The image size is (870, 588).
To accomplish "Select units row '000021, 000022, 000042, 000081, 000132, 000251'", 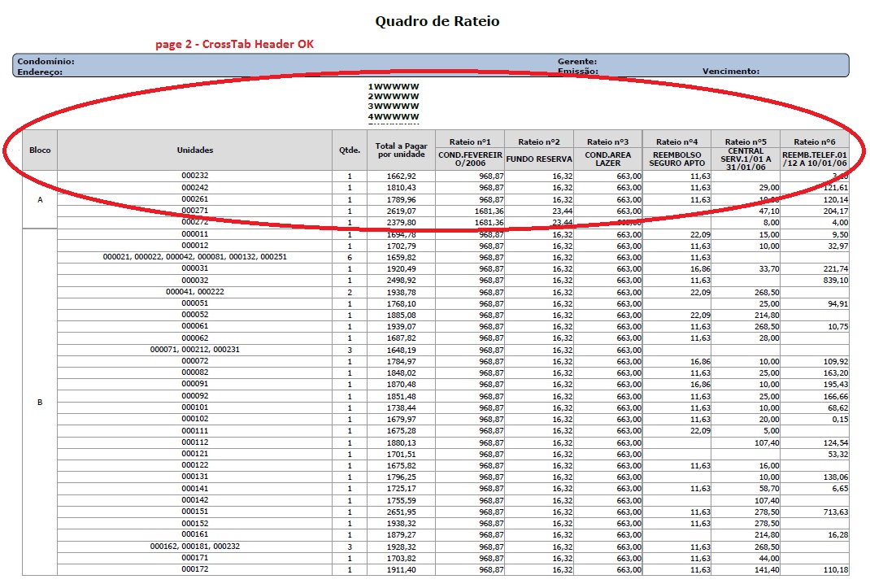I will point(195,257).
